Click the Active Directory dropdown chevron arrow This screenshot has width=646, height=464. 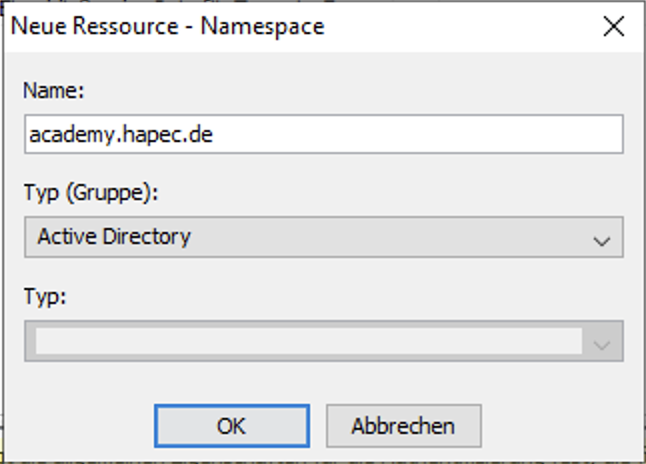point(601,240)
